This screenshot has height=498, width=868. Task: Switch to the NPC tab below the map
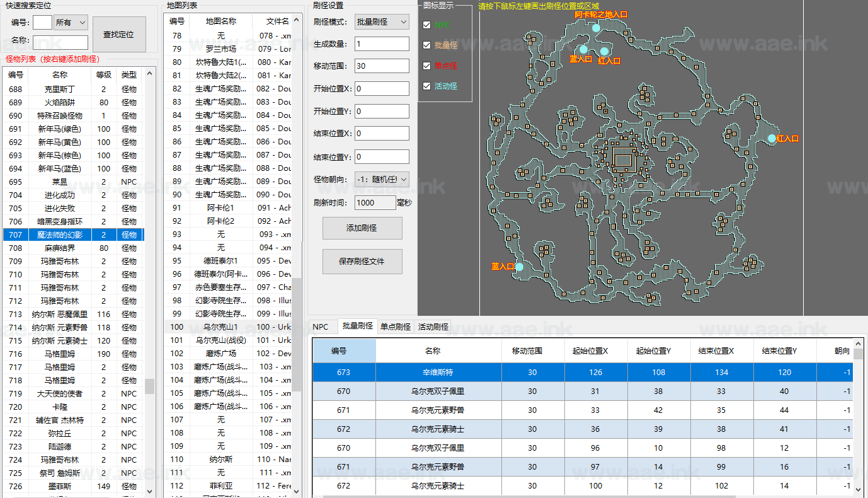pyautogui.click(x=322, y=327)
